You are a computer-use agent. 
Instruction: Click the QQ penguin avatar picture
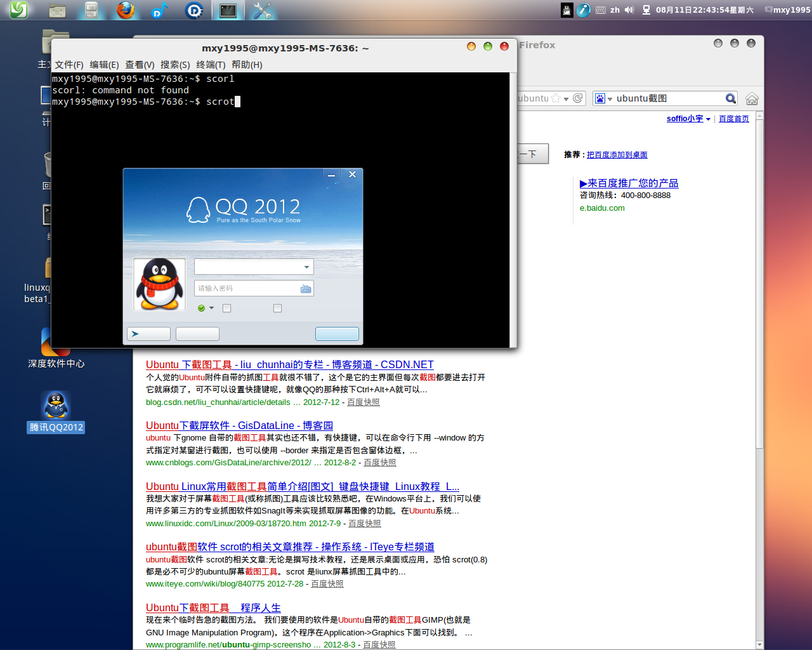click(159, 284)
